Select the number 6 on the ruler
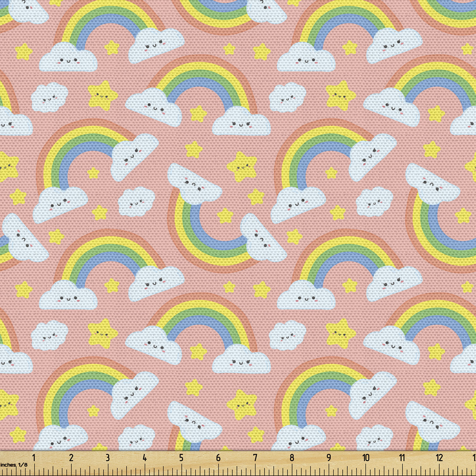Image resolution: width=476 pixels, height=476 pixels. point(218,458)
